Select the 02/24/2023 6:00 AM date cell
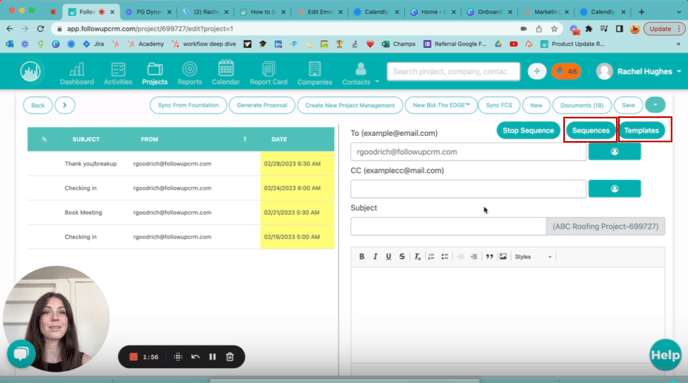Viewport: 688px width, 383px height. pyautogui.click(x=297, y=188)
